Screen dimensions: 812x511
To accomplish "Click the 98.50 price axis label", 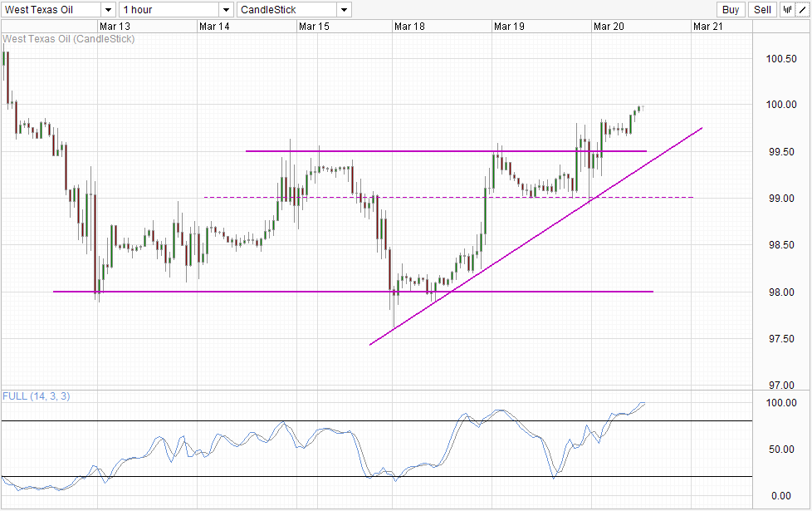I will (x=781, y=245).
